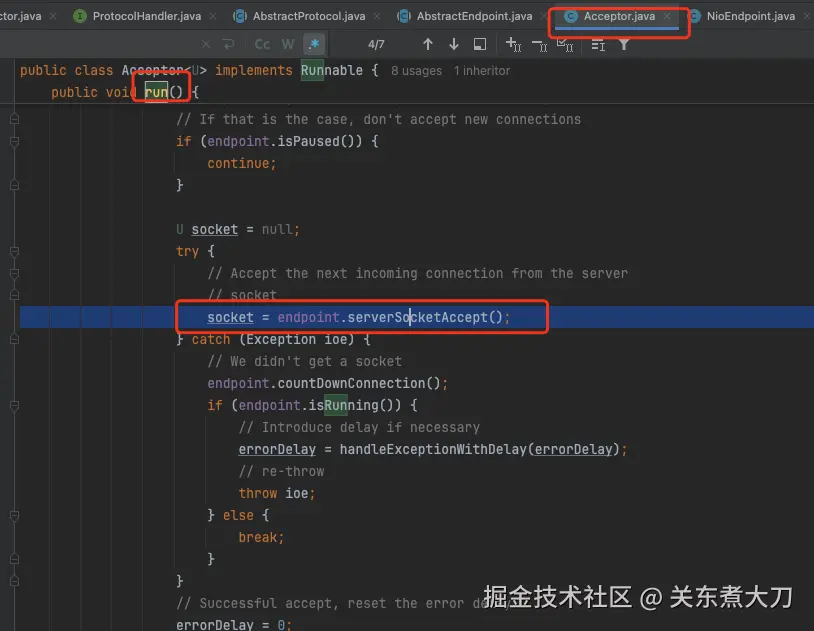Open the '8 usages' inlay hint
This screenshot has width=814, height=631.
(x=416, y=71)
